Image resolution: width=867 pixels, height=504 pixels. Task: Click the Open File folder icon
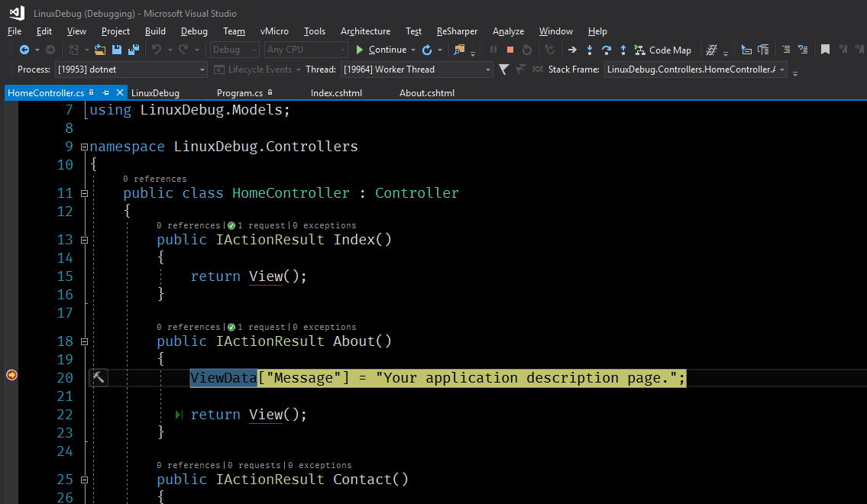[x=100, y=50]
